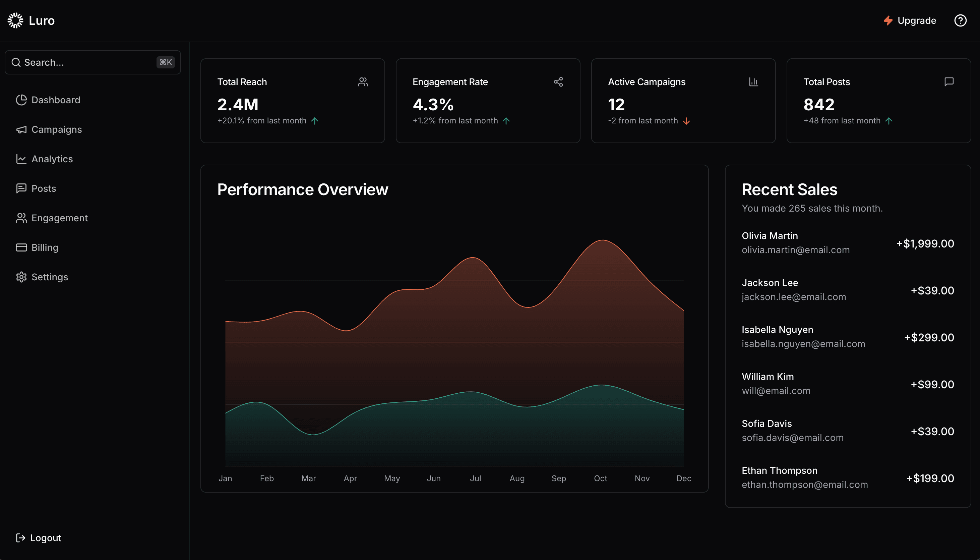Screen dimensions: 980x560
Task: Select the Campaigns megaphone icon in sidebar
Action: [21, 130]
